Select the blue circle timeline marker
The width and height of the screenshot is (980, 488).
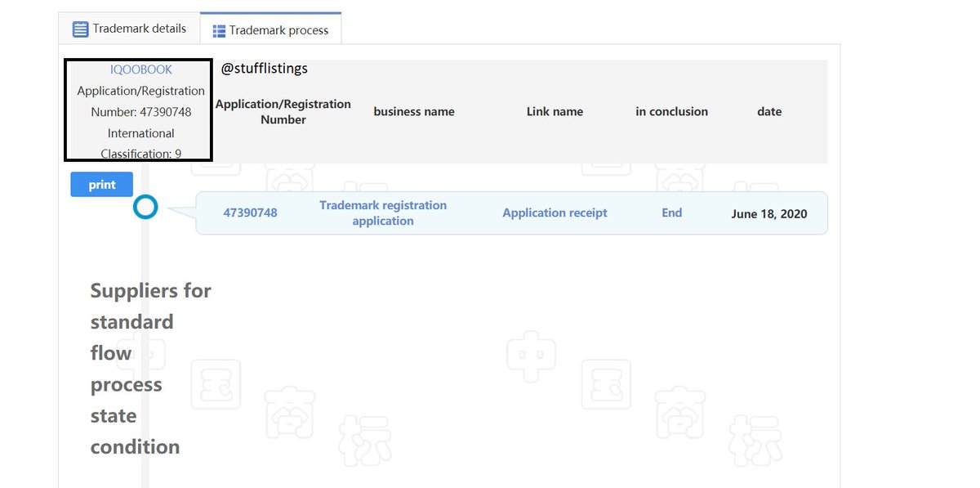145,207
